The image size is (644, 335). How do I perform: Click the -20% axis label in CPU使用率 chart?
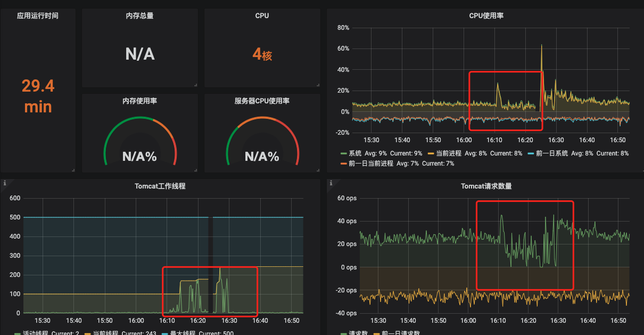342,133
